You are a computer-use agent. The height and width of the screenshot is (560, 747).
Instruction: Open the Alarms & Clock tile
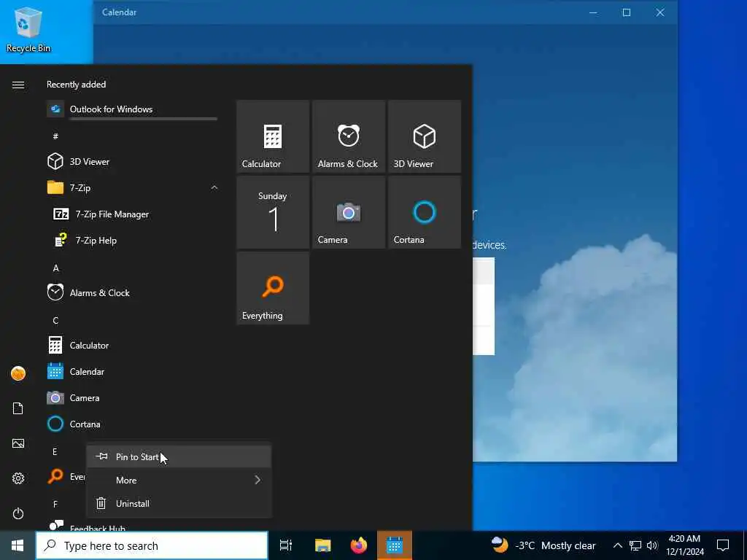[x=348, y=136]
